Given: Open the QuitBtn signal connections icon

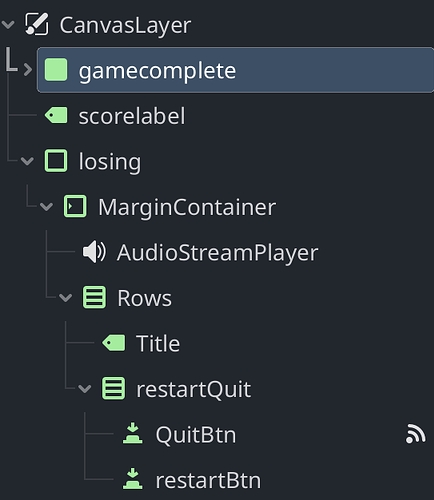Looking at the screenshot, I should [x=416, y=434].
